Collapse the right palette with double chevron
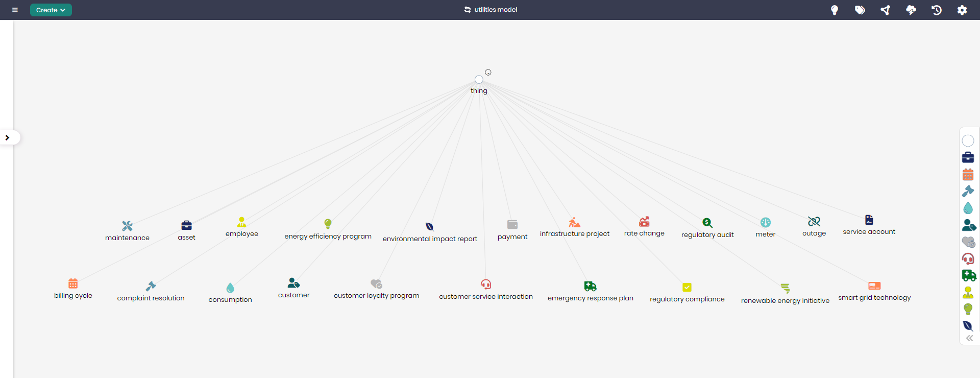The width and height of the screenshot is (980, 378). pyautogui.click(x=969, y=338)
